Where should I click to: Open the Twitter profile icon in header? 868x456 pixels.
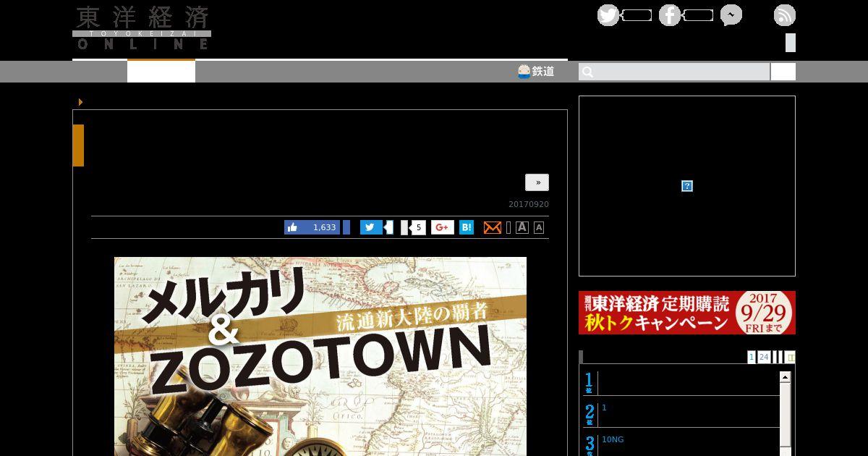tap(608, 15)
